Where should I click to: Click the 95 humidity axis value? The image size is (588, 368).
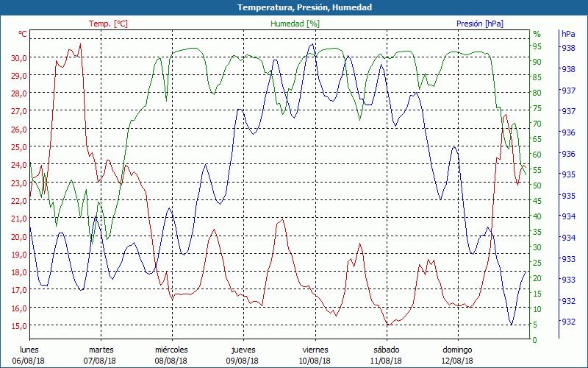coord(537,46)
